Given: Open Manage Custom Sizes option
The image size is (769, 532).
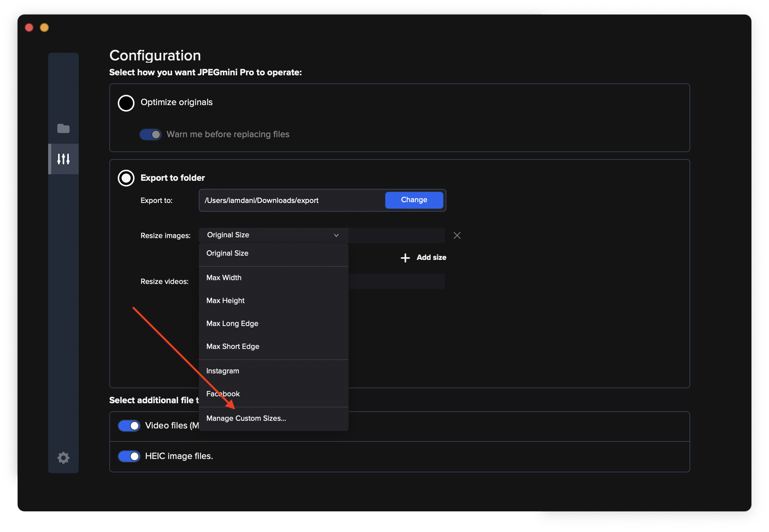Looking at the screenshot, I should click(x=246, y=418).
